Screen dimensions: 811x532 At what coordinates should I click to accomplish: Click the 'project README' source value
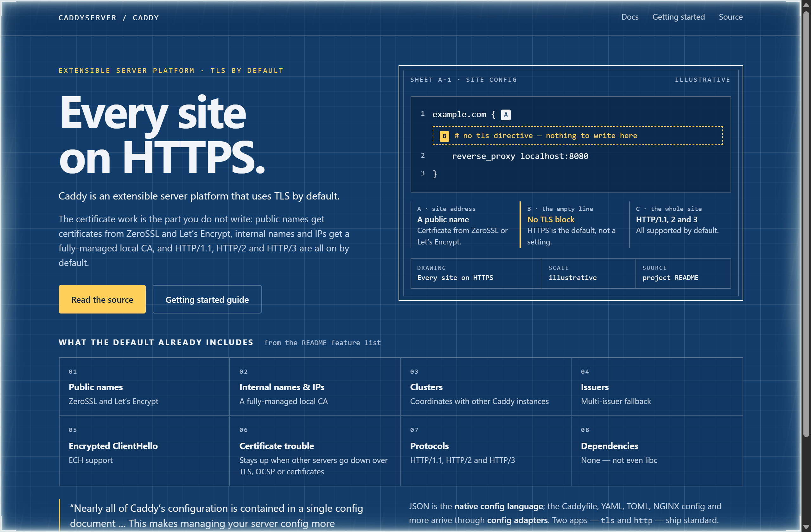pos(670,278)
